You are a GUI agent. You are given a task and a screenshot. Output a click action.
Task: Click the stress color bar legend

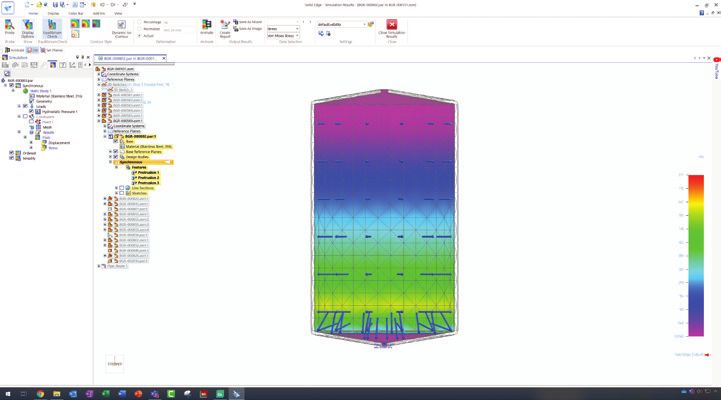[696, 256]
